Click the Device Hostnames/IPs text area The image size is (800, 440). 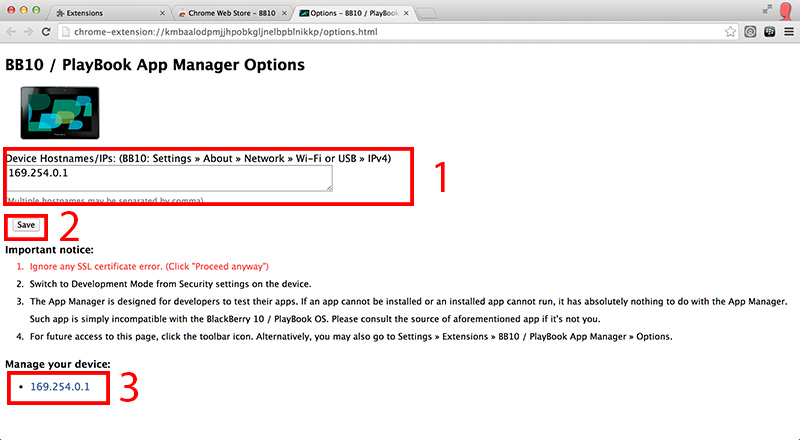tap(169, 178)
